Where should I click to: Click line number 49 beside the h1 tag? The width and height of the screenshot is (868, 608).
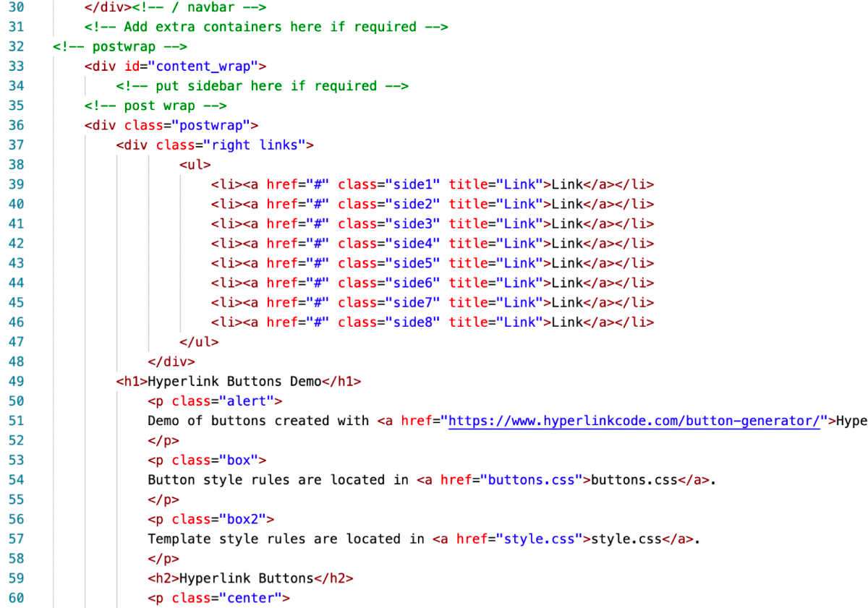click(x=17, y=381)
